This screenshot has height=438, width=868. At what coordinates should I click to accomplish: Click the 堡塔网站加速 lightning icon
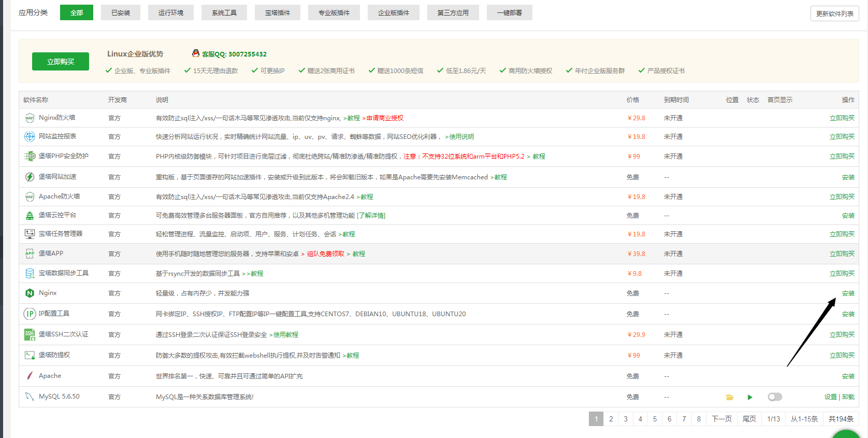point(30,177)
